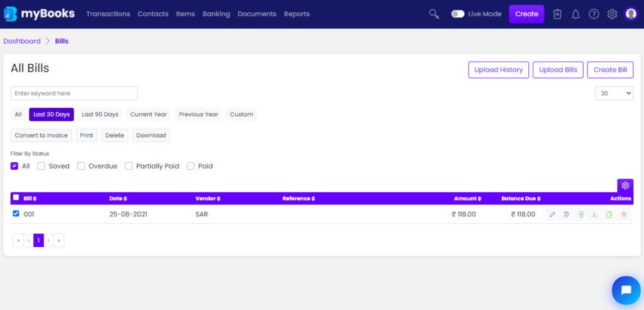
Task: Edit bill 001 with pencil icon
Action: pyautogui.click(x=552, y=214)
